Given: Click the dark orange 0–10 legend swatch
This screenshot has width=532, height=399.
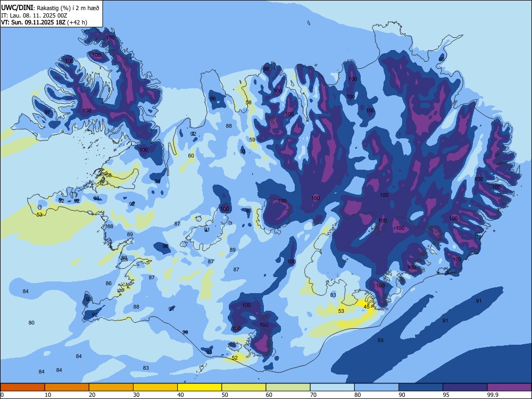Looking at the screenshot, I should coord(22,387).
